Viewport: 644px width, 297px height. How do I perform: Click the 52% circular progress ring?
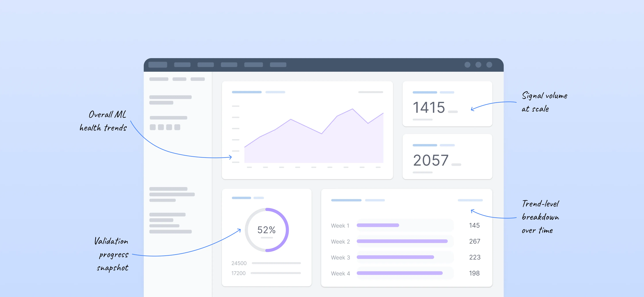click(267, 230)
